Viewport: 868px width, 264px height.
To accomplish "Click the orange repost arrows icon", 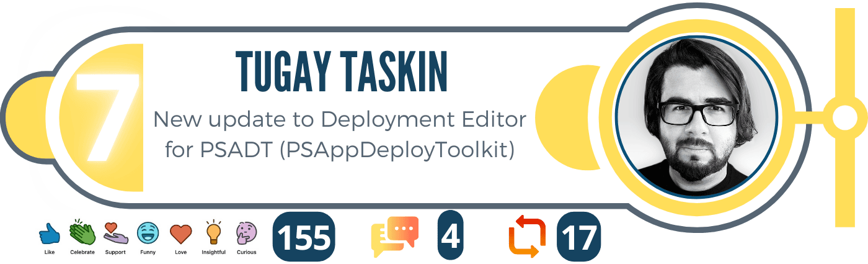I will pos(527,237).
